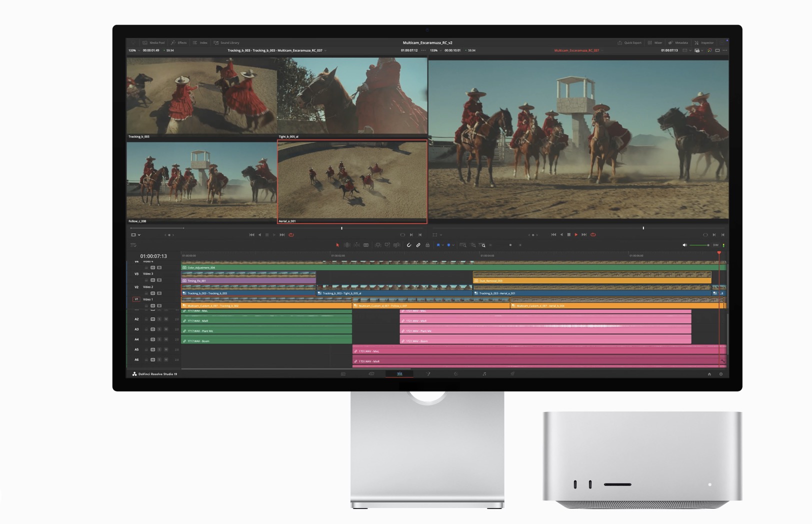Select the arrow Selection Mode tool
This screenshot has width=812, height=524.
pyautogui.click(x=337, y=245)
